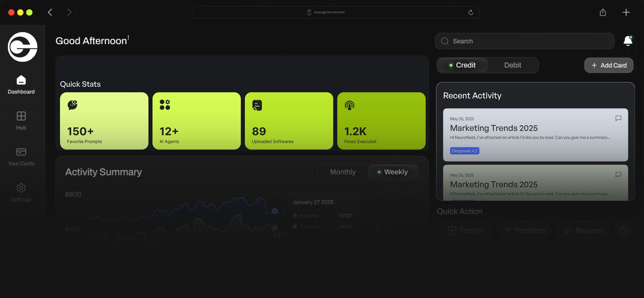
Task: Open the 150+ Favorite Prompts card
Action: (104, 121)
